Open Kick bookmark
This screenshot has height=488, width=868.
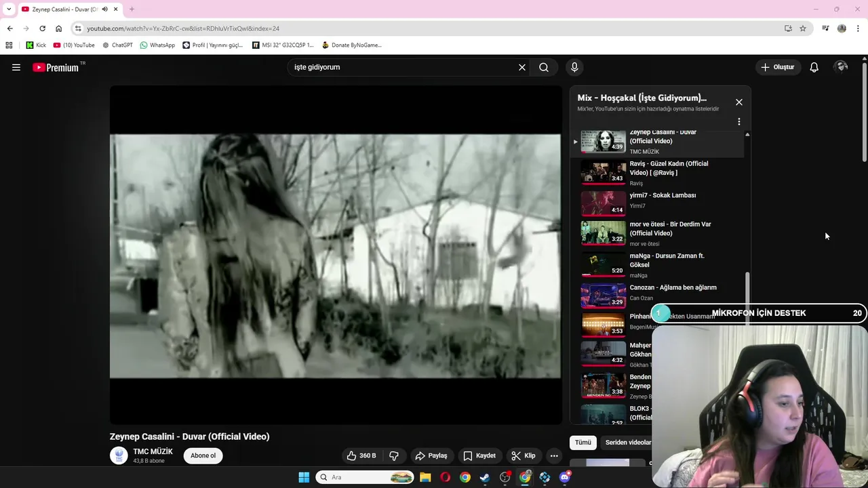[x=36, y=45]
